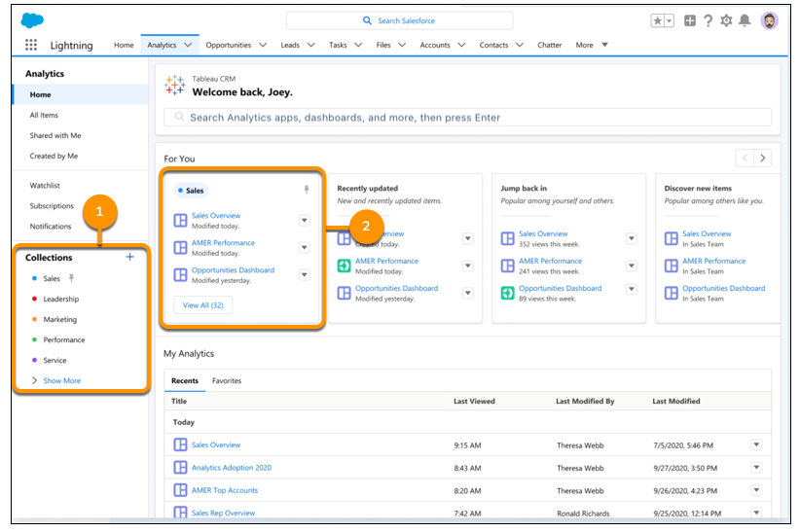Open the Home navigation tab

click(x=124, y=45)
